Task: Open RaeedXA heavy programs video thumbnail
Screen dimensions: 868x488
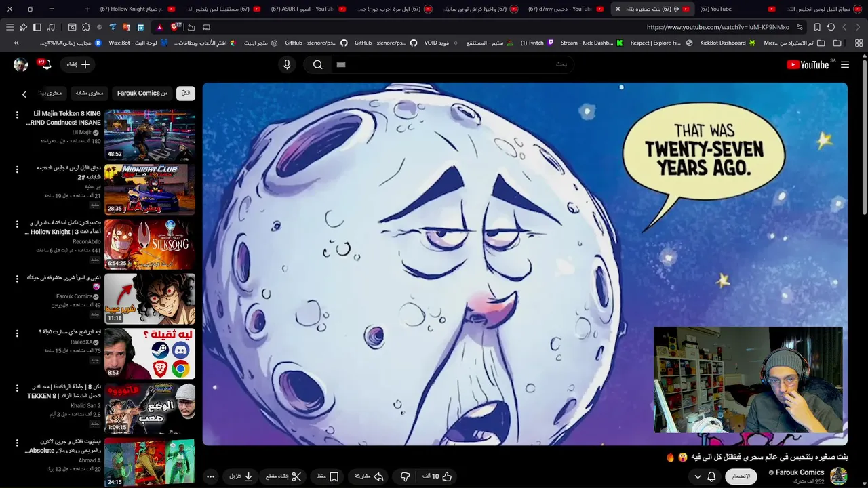Action: 150,353
